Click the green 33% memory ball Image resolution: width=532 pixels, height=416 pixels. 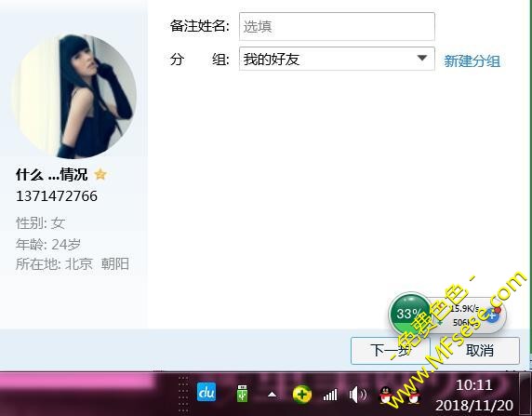(x=409, y=314)
